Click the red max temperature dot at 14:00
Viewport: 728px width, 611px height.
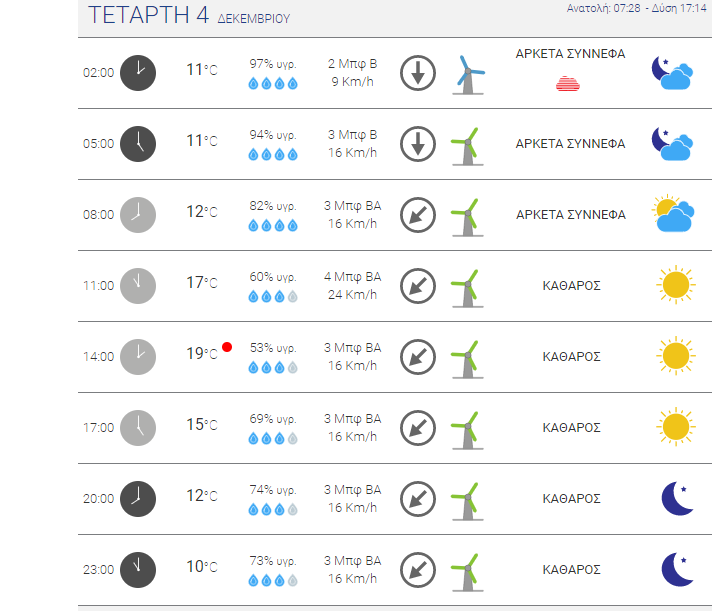[227, 347]
